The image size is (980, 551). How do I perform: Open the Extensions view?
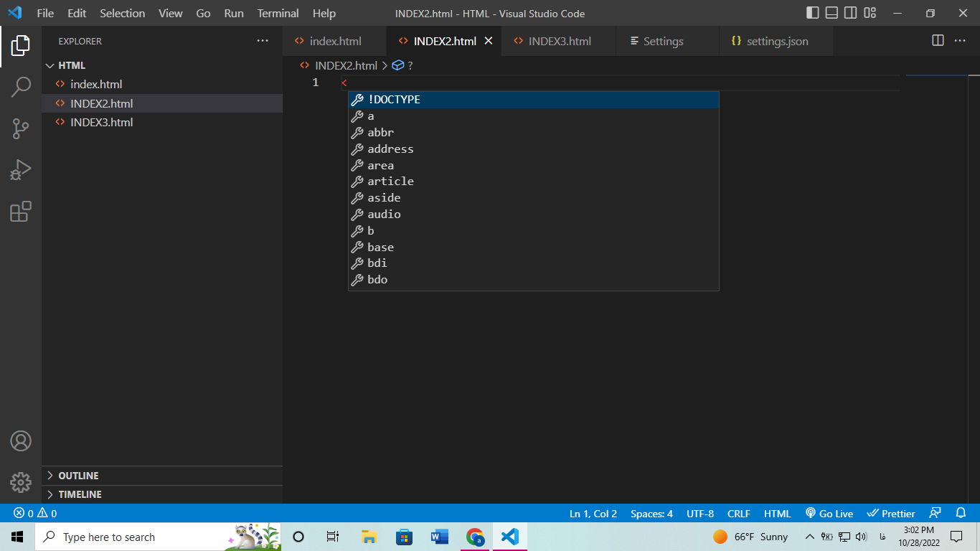click(x=20, y=212)
